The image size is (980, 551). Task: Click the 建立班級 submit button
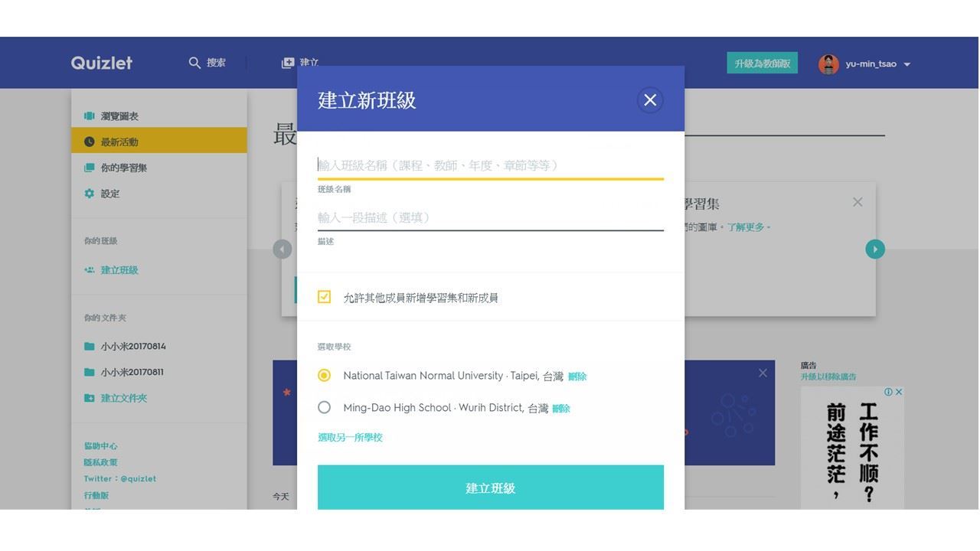coord(490,487)
